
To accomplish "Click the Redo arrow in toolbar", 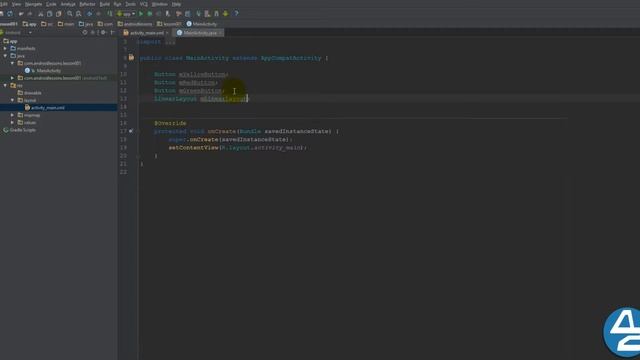I will (x=30, y=14).
